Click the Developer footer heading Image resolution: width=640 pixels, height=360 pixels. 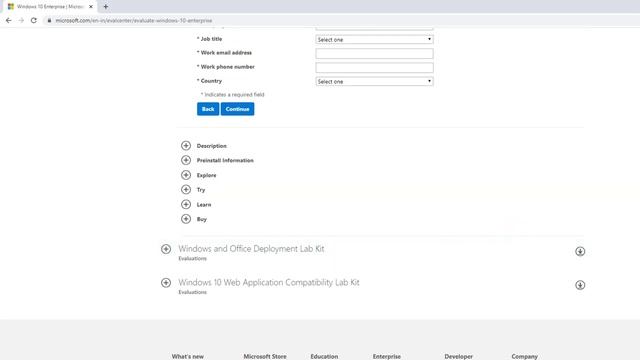pos(458,356)
